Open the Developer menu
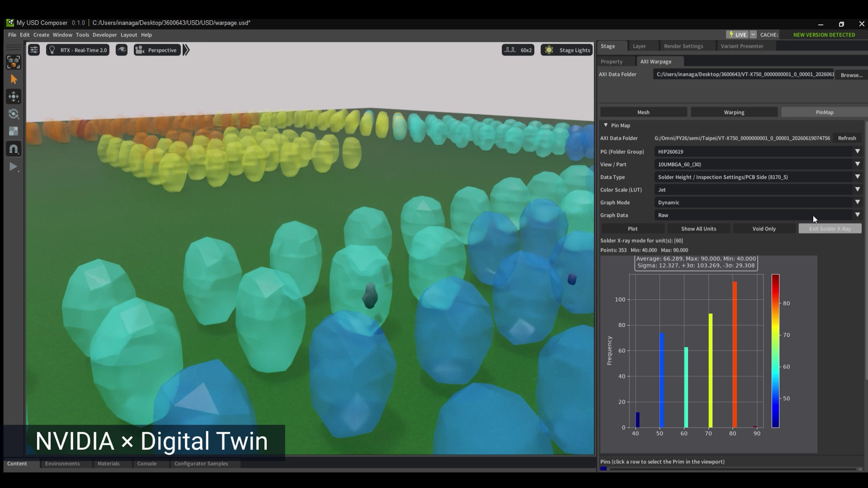This screenshot has height=488, width=868. point(104,35)
